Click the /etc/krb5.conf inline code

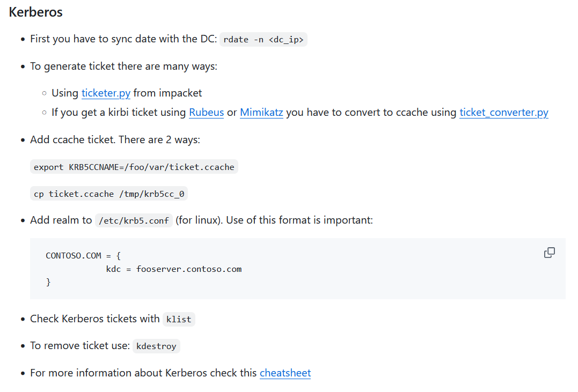134,220
